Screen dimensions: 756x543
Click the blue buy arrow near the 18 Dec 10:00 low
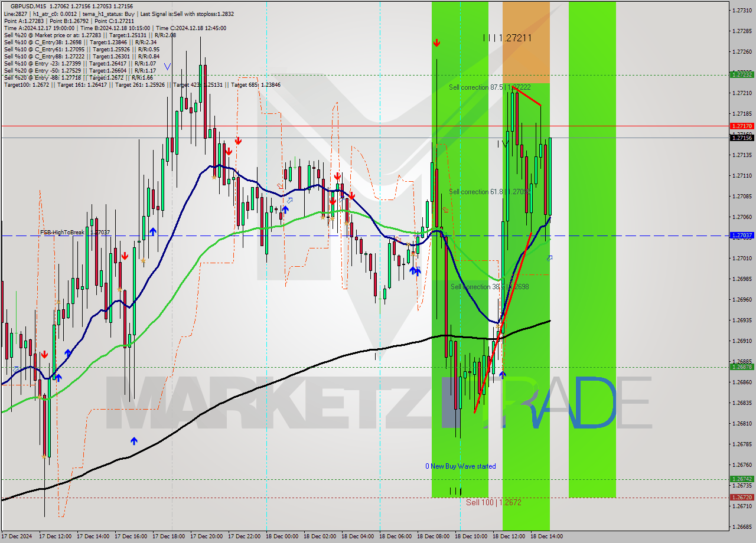click(501, 375)
